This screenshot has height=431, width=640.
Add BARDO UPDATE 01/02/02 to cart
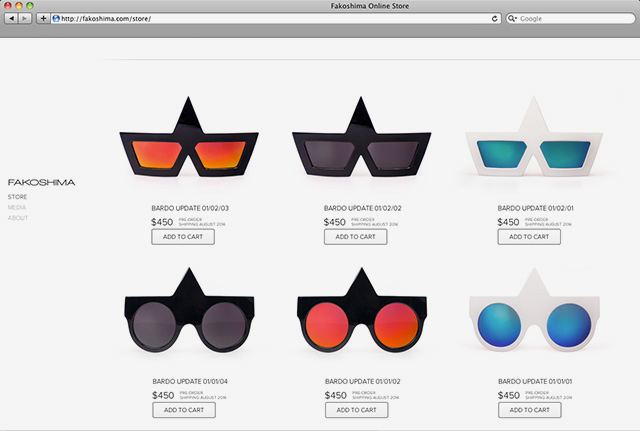pos(356,237)
